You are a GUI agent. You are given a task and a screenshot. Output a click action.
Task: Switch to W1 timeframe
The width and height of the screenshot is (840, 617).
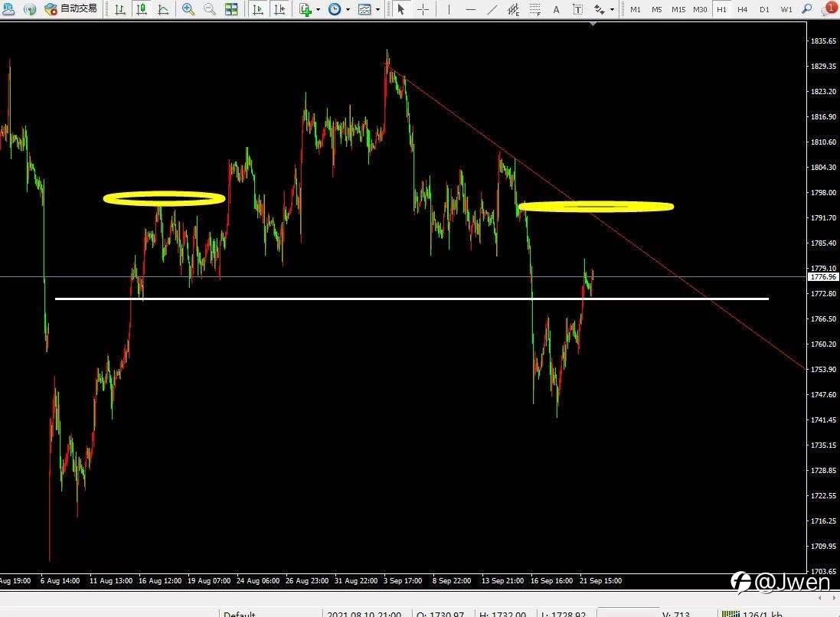(786, 9)
